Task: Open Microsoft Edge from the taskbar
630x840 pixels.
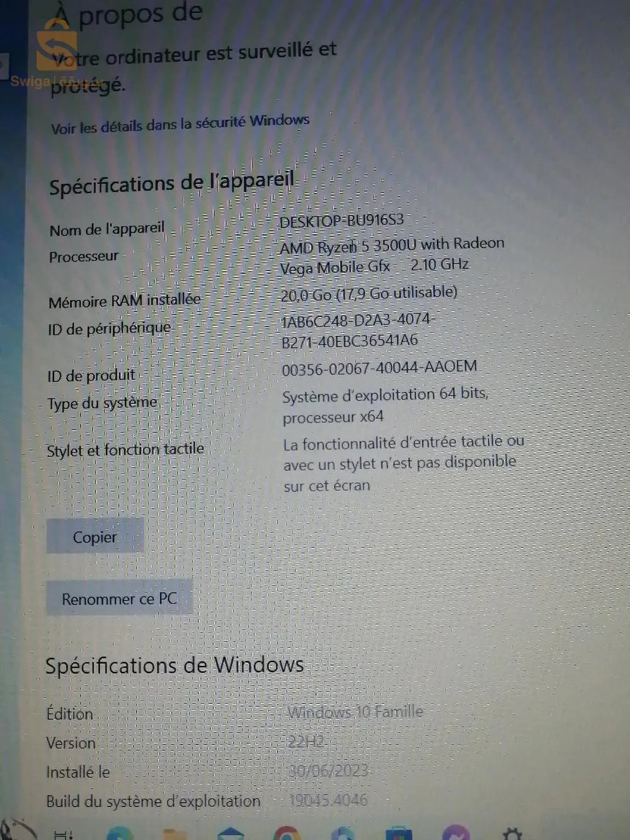Action: 120,834
